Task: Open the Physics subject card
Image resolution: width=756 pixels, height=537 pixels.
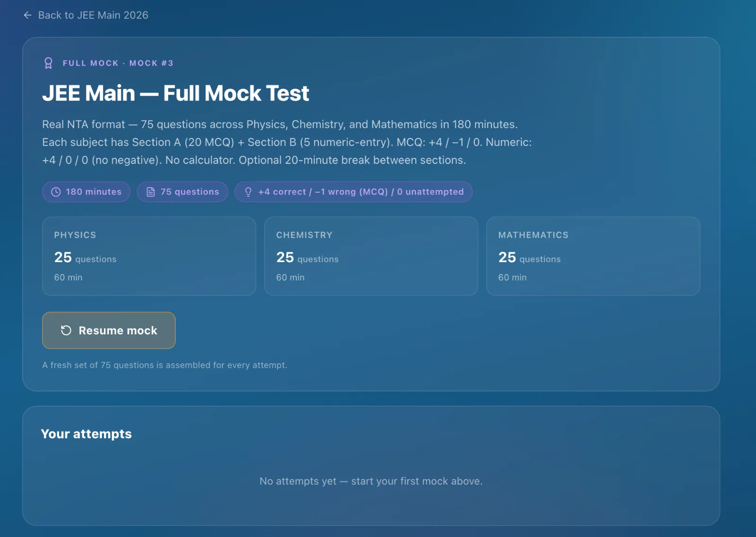Action: coord(149,256)
